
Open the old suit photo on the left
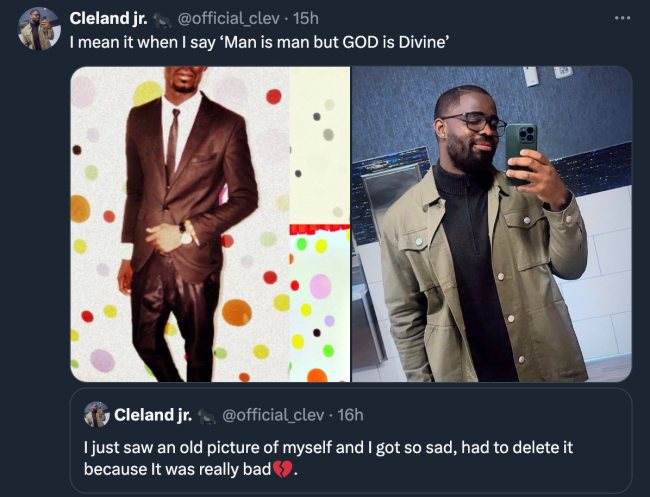click(x=210, y=224)
